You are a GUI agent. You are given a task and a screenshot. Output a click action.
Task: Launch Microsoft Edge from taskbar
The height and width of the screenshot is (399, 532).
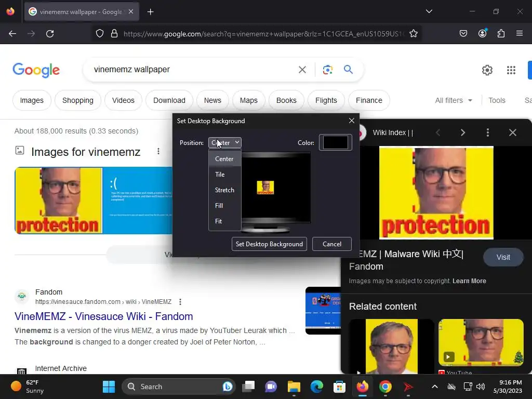(317, 387)
